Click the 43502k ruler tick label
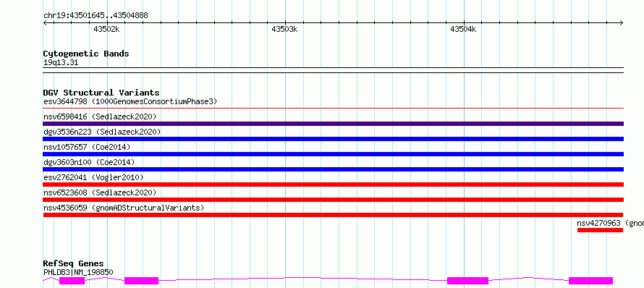The width and height of the screenshot is (644, 288). (107, 29)
